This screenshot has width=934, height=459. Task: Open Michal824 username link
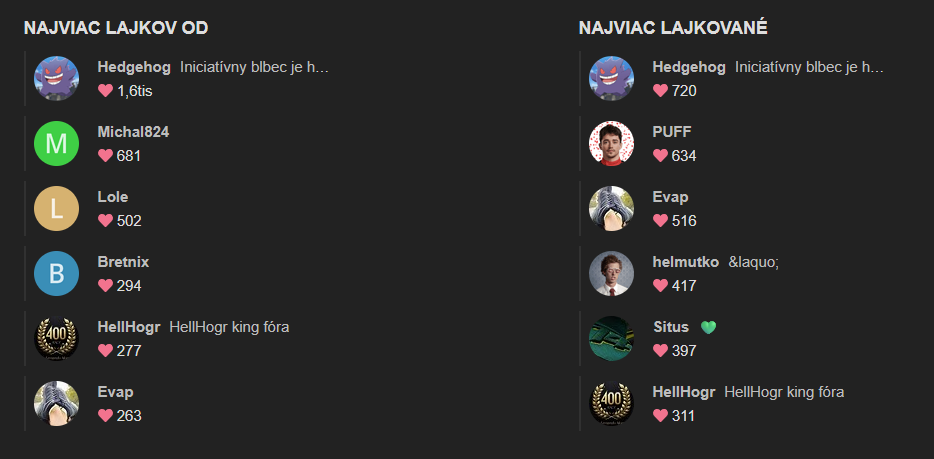(133, 132)
